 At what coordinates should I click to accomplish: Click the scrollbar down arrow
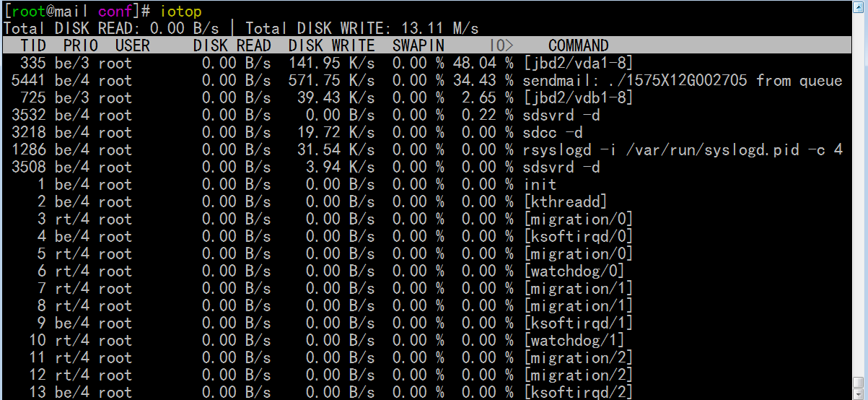pos(858,393)
